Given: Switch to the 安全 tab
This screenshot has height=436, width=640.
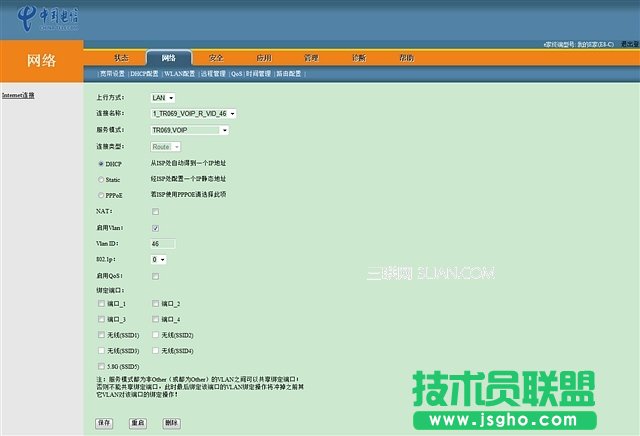Looking at the screenshot, I should click(215, 58).
